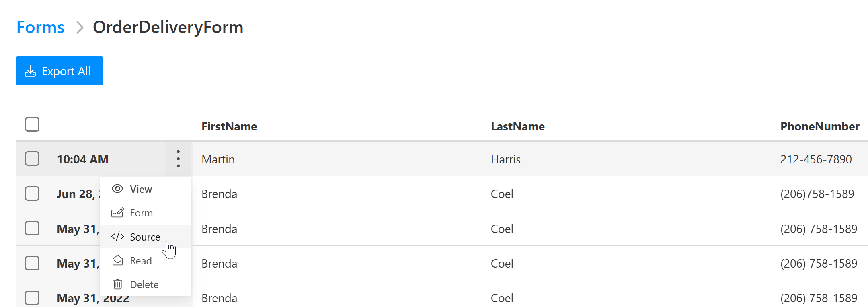Check the 10:04 AM submission checkbox
The height and width of the screenshot is (307, 868).
[x=32, y=159]
